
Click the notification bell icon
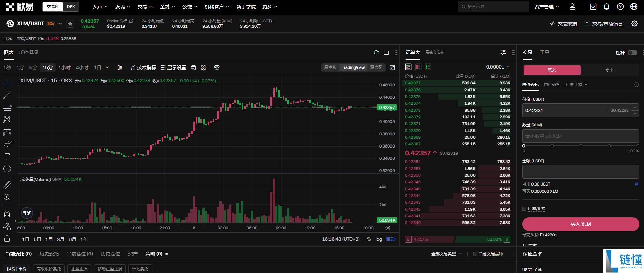tap(607, 7)
